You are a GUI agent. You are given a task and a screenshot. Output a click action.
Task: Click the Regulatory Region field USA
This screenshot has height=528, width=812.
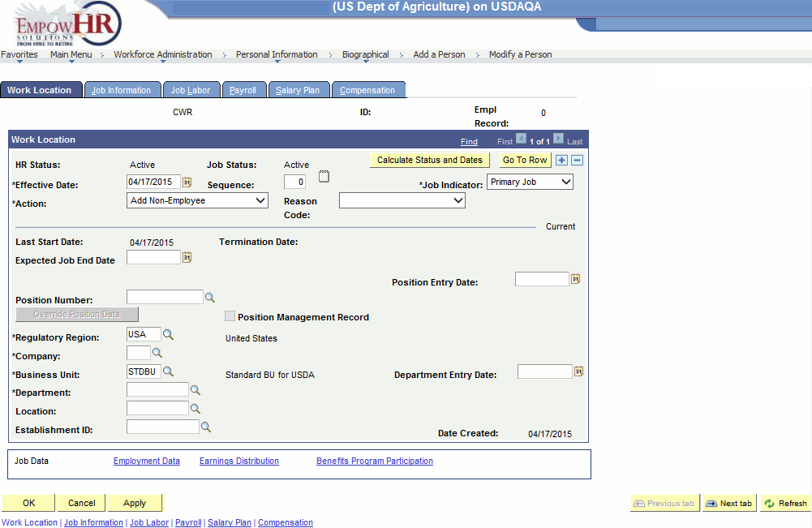point(144,334)
